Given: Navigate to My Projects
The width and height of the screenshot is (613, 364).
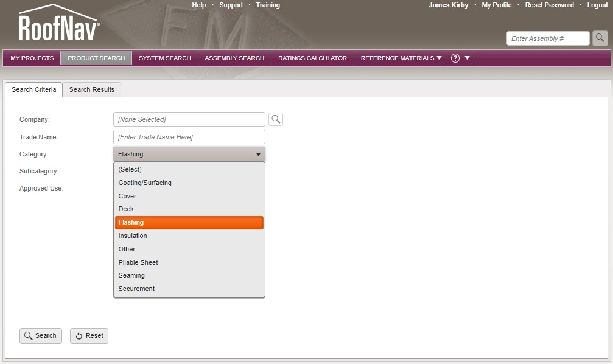Looking at the screenshot, I should pos(32,58).
